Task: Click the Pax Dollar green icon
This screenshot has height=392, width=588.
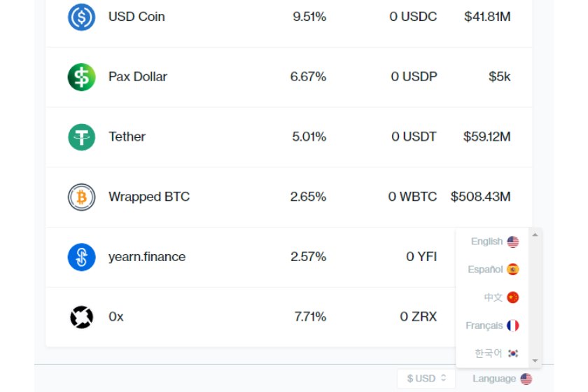Action: [x=81, y=77]
